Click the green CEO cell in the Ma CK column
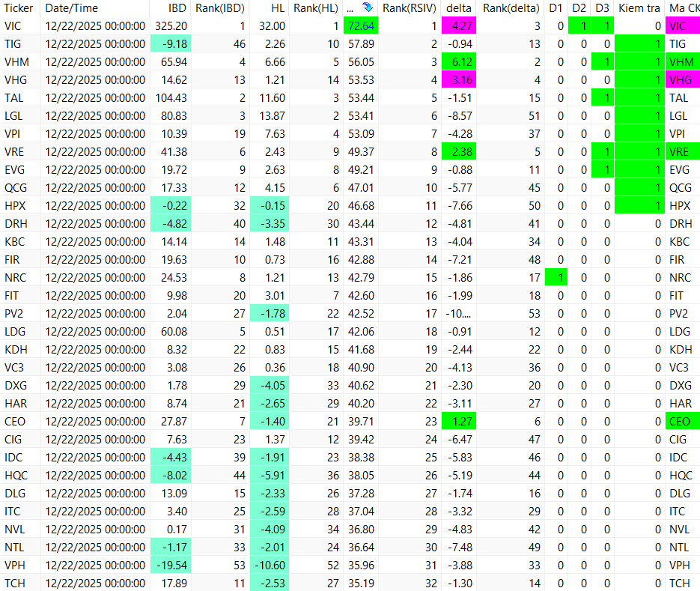This screenshot has height=591, width=700. click(x=683, y=421)
